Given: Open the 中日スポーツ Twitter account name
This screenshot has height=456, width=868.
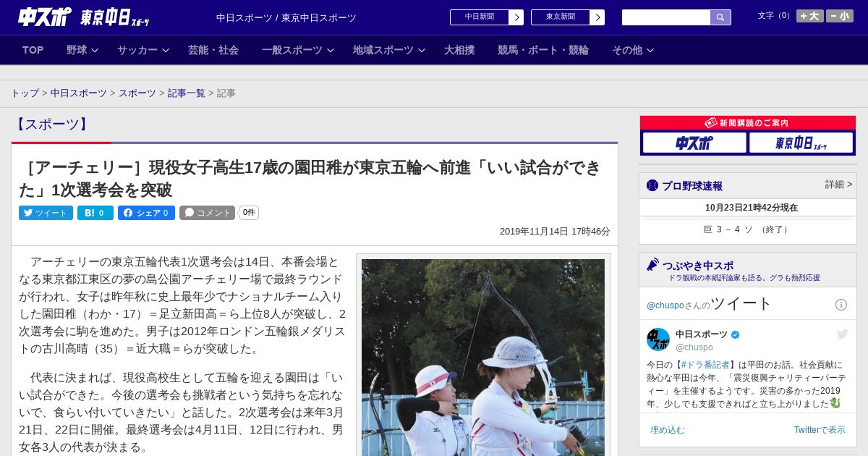Looking at the screenshot, I should tap(702, 334).
